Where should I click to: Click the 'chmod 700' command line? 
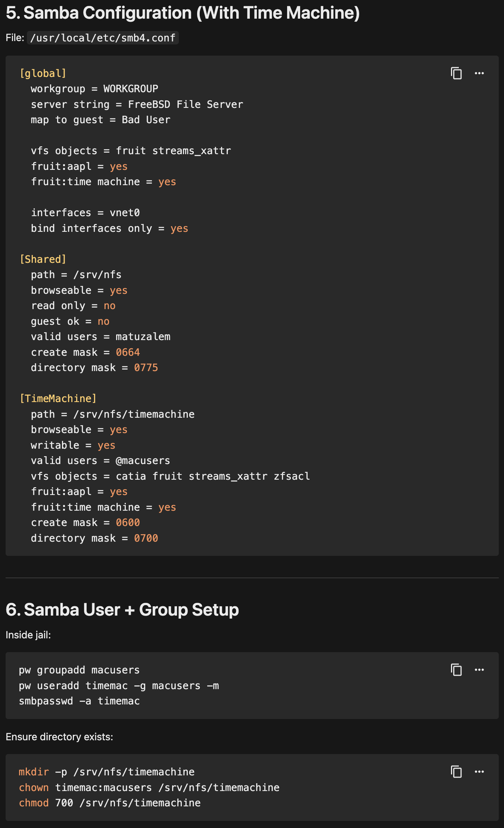109,803
